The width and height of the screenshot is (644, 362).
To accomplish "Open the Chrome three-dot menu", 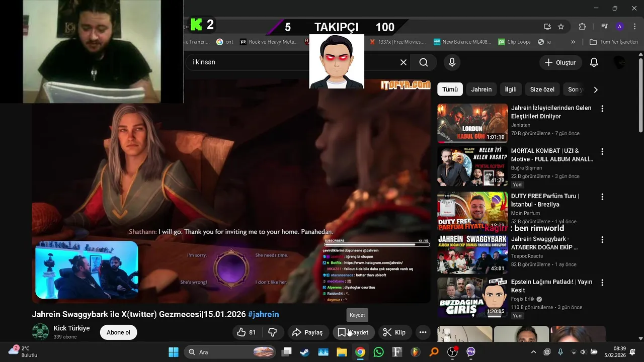I will click(x=634, y=27).
